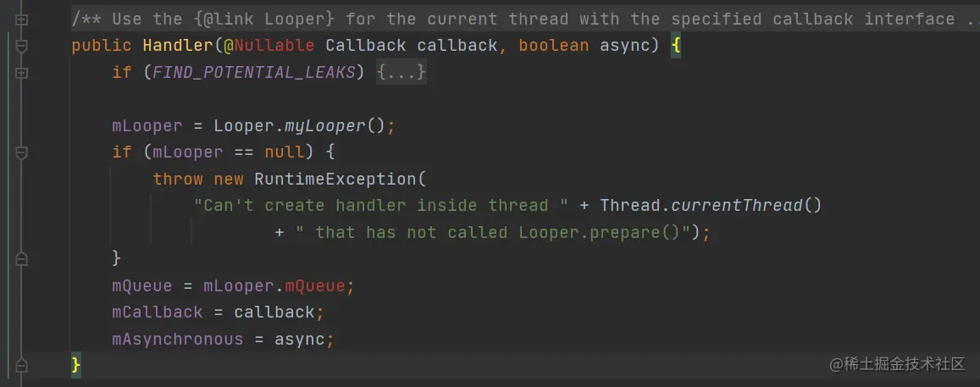Click the red mQueue field after mLooper.

315,285
